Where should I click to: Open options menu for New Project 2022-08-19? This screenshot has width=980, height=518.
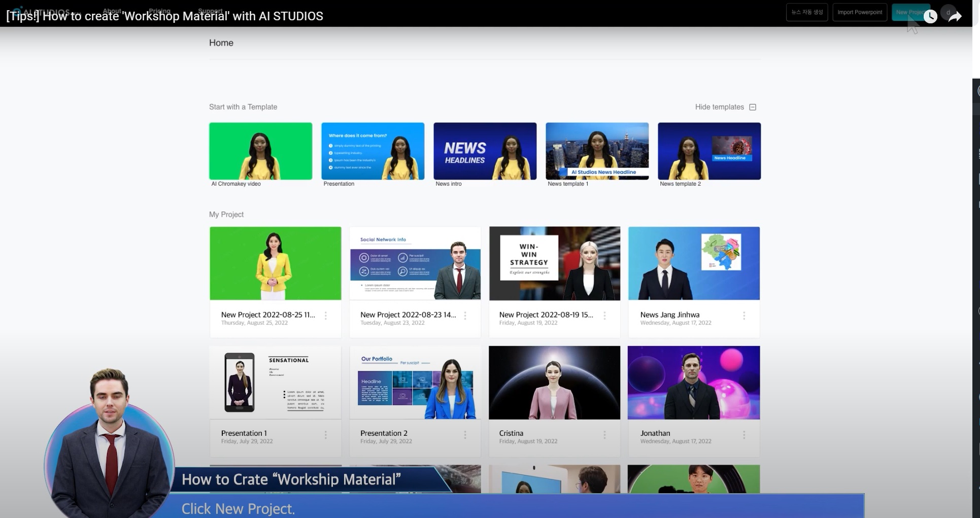(x=604, y=316)
